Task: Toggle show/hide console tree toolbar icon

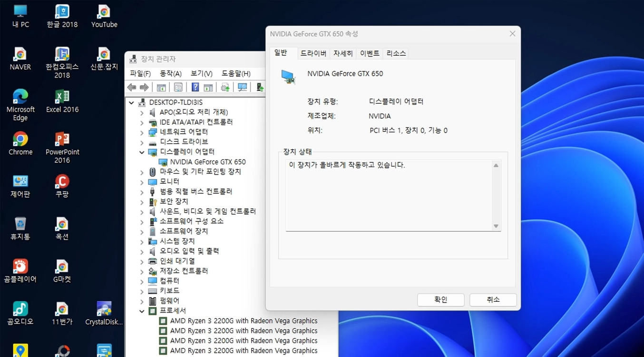Action: pyautogui.click(x=161, y=87)
